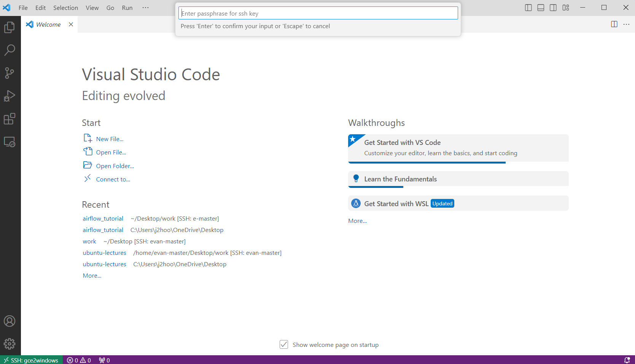Open Remote Explorer view
Viewport: 635px width, 364px height.
(x=10, y=142)
